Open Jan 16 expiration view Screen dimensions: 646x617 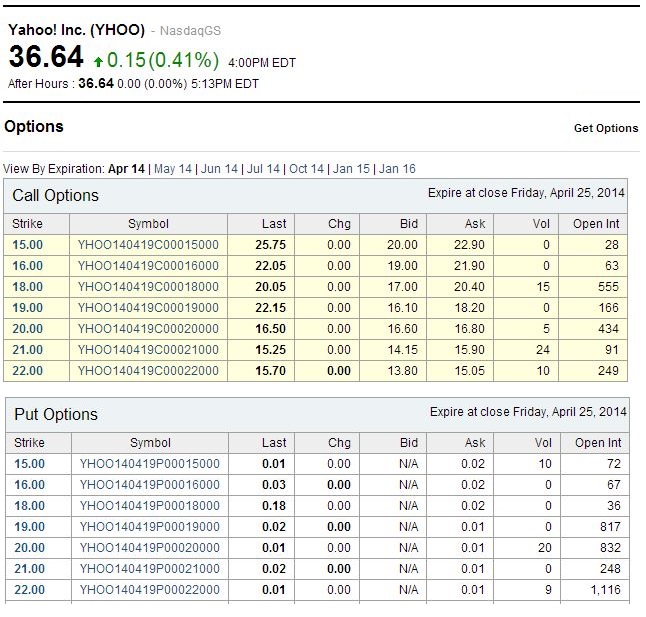397,169
